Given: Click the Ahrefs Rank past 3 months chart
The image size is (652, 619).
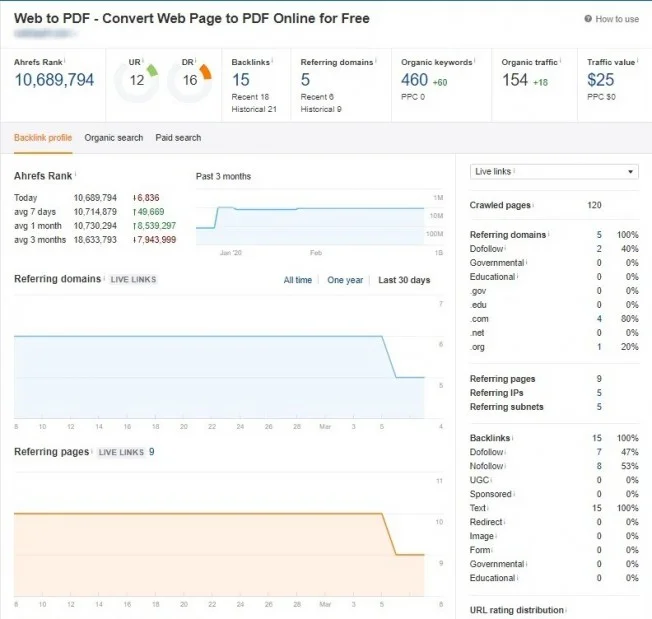Looking at the screenshot, I should pyautogui.click(x=310, y=220).
